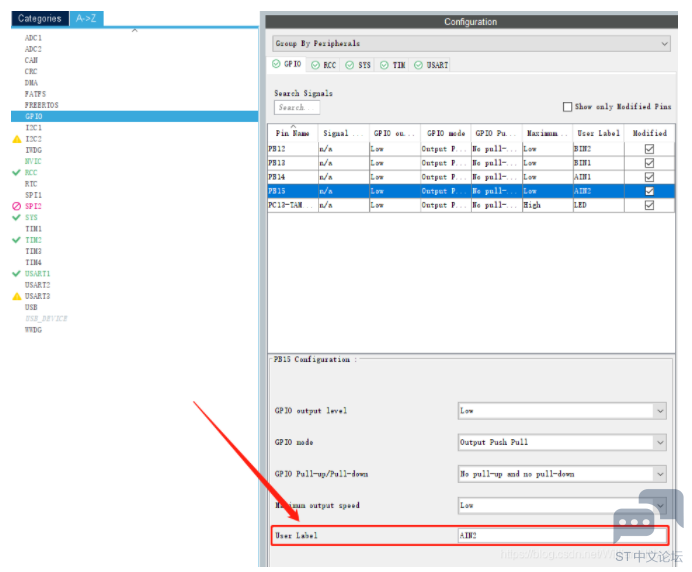Switch to the Categories tab
This screenshot has width=692, height=572.
tap(40, 18)
